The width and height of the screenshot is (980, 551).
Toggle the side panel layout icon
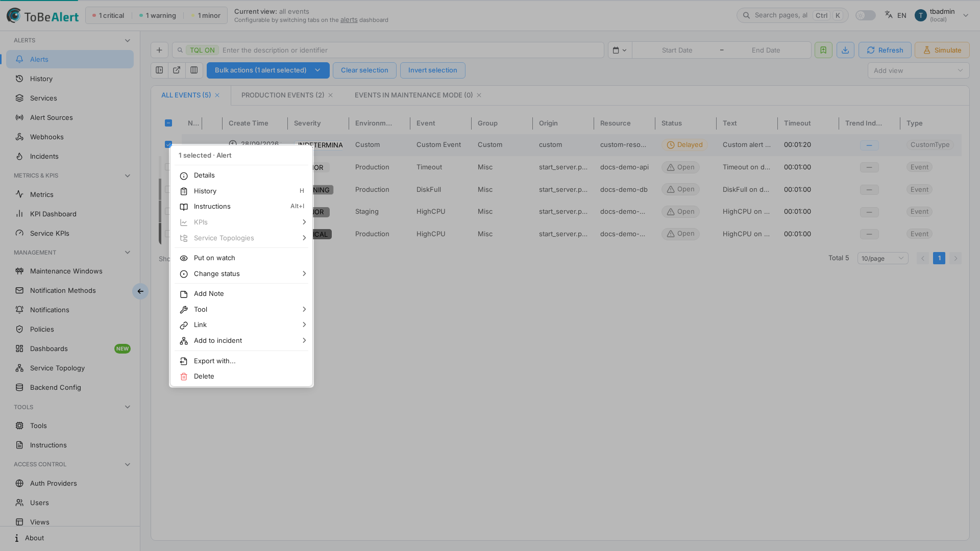159,70
